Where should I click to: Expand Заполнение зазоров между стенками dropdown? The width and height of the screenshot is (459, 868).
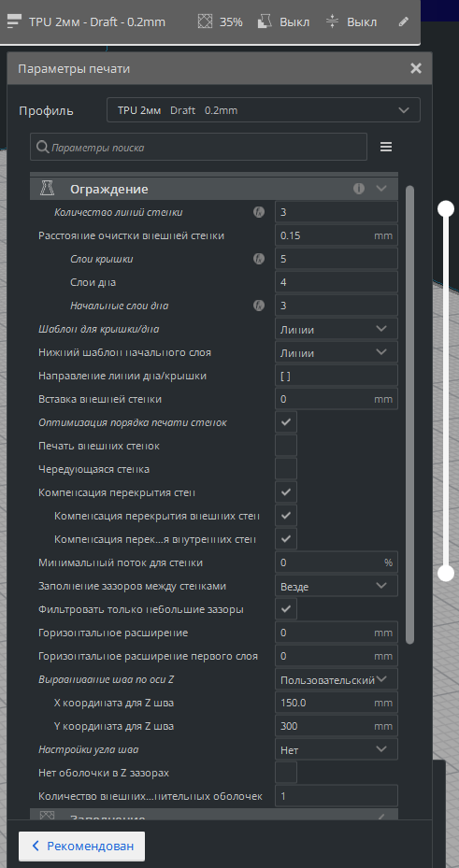(337, 586)
